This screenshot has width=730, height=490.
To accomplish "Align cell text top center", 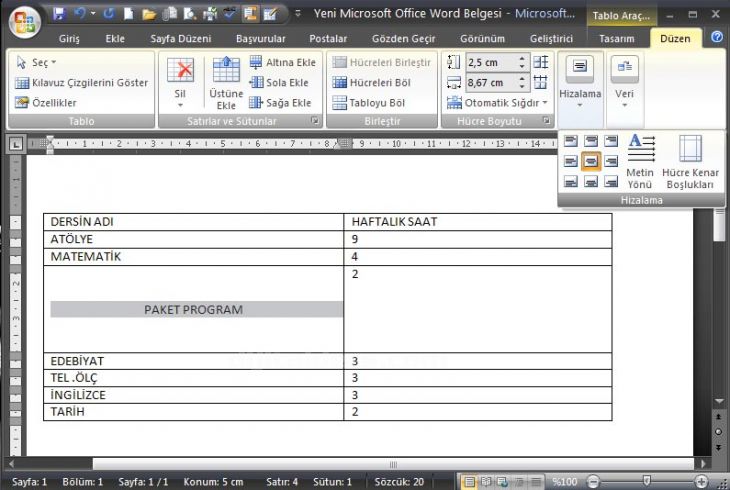I will click(x=591, y=140).
